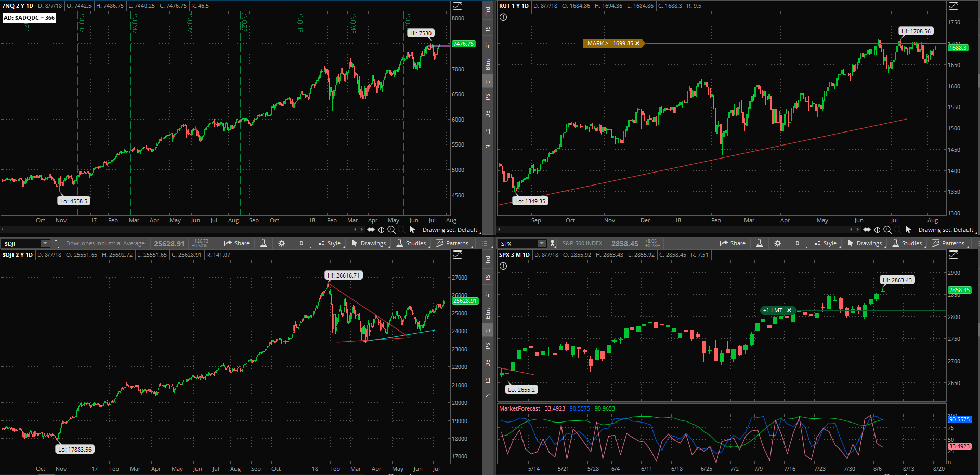The height and width of the screenshot is (475, 980).
Task: Open Studies in the SPX toolbar
Action: (907, 243)
